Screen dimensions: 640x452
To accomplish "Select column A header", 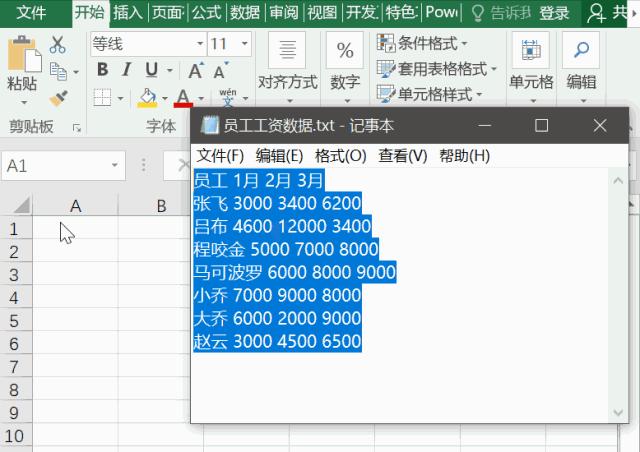I will (76, 205).
